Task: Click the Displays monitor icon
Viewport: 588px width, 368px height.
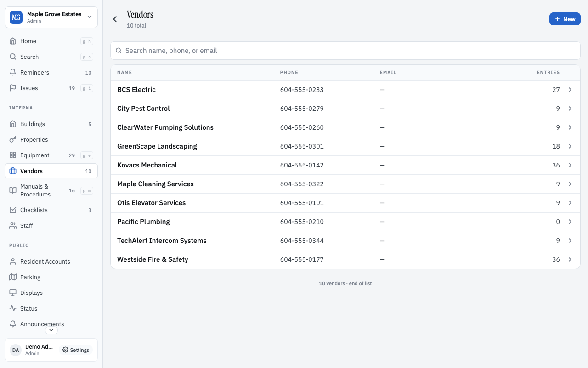Action: 13,293
